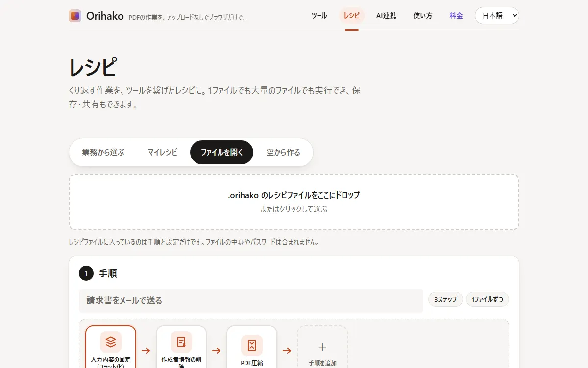Image resolution: width=588 pixels, height=368 pixels.
Task: Select the 入力内容の固定 step card label
Action: (111, 363)
